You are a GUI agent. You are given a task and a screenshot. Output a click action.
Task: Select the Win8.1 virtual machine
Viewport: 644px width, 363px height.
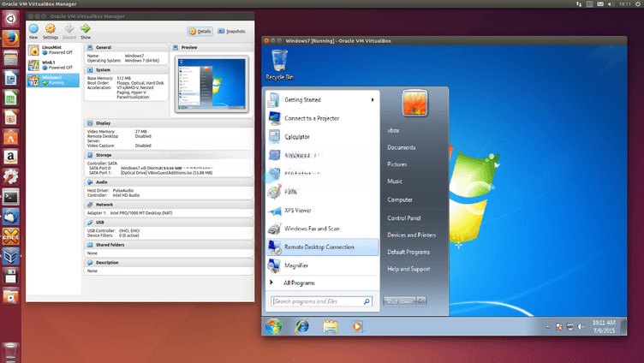[x=53, y=65]
